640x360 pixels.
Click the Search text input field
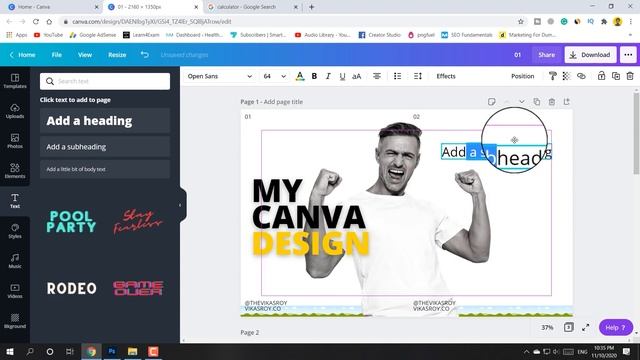click(x=105, y=81)
